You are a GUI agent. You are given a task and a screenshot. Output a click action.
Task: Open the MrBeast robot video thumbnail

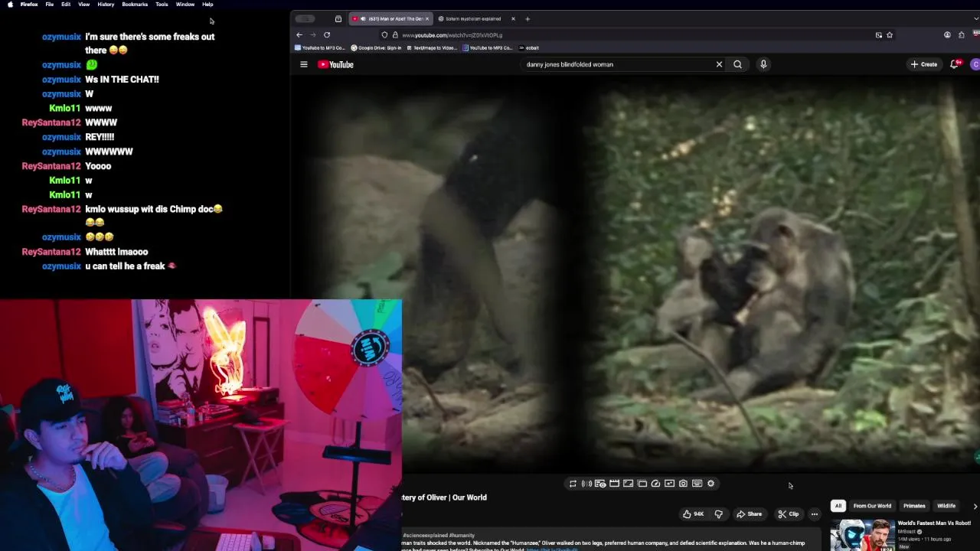tap(863, 535)
